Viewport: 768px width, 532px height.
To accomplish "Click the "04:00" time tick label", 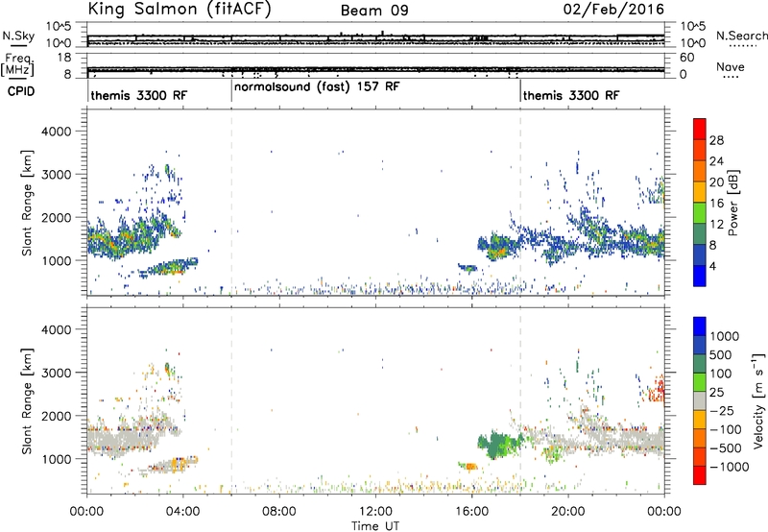I will [182, 512].
